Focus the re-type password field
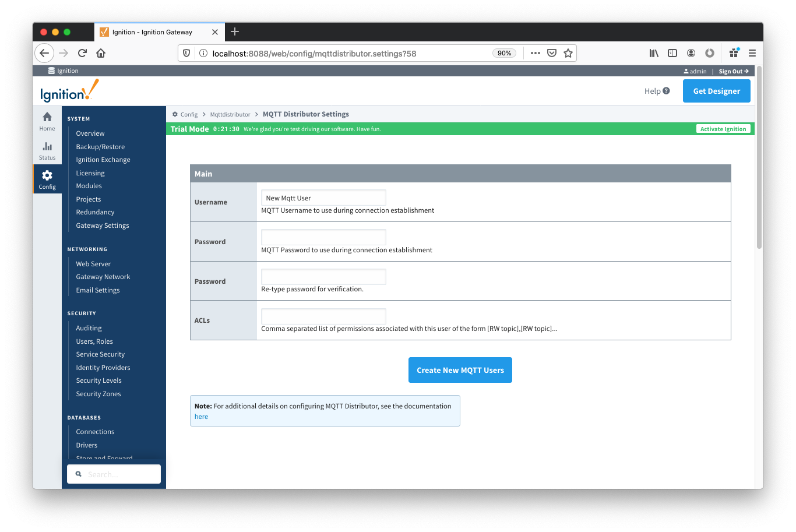 tap(323, 277)
